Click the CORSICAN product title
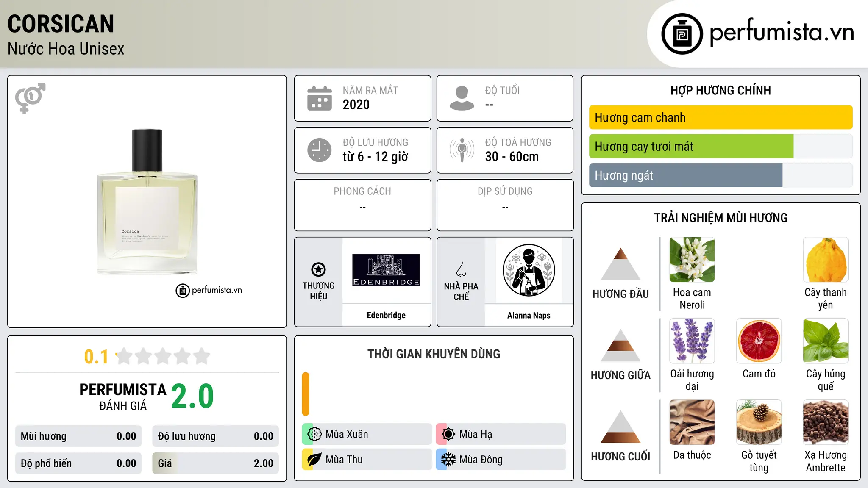 click(61, 24)
